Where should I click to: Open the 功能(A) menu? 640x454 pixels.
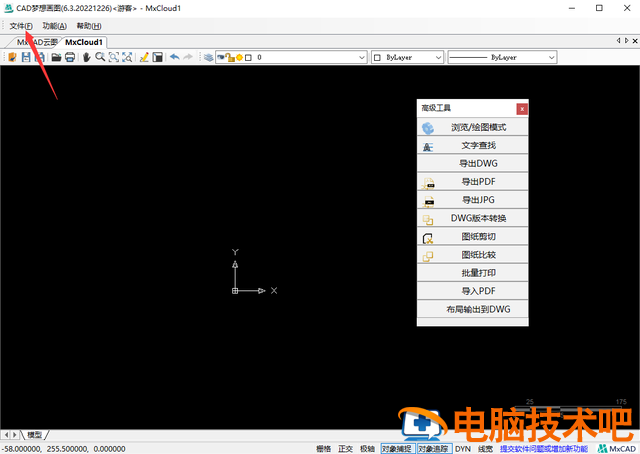coord(55,26)
